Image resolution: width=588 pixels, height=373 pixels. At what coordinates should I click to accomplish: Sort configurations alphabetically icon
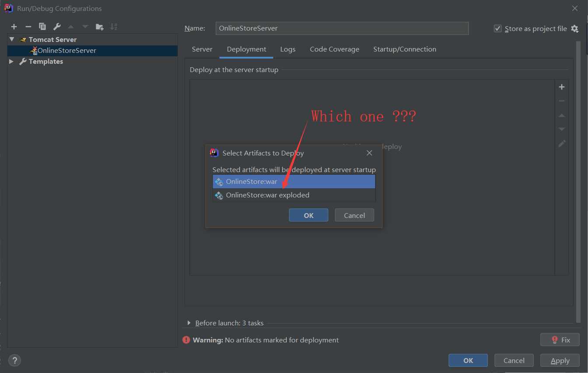point(114,27)
